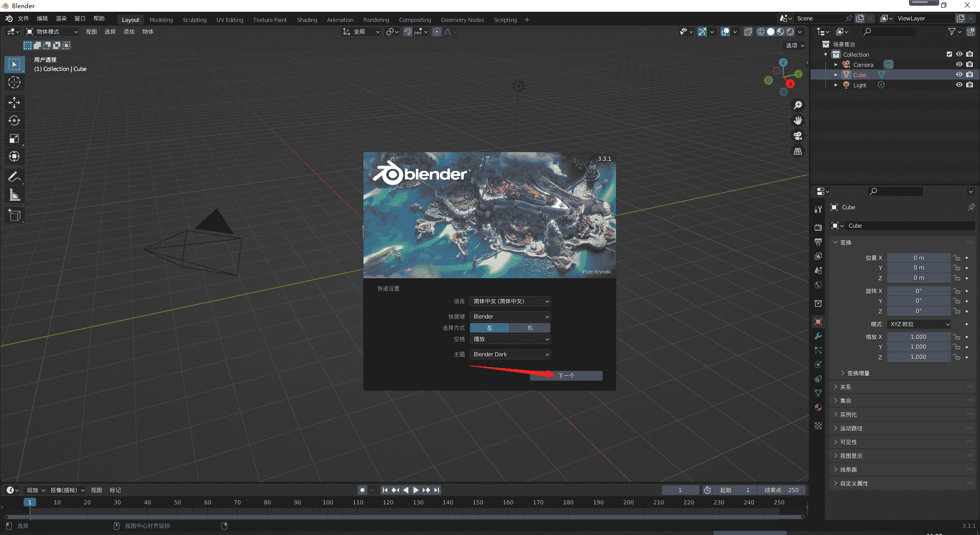Viewport: 980px width, 535px height.
Task: Choose 右 select-with option
Action: pos(530,328)
